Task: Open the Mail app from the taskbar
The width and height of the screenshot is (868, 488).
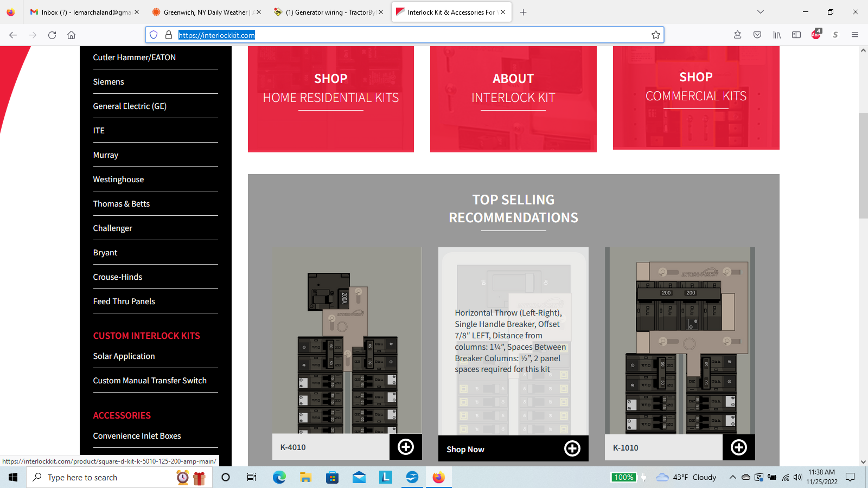Action: 359,477
